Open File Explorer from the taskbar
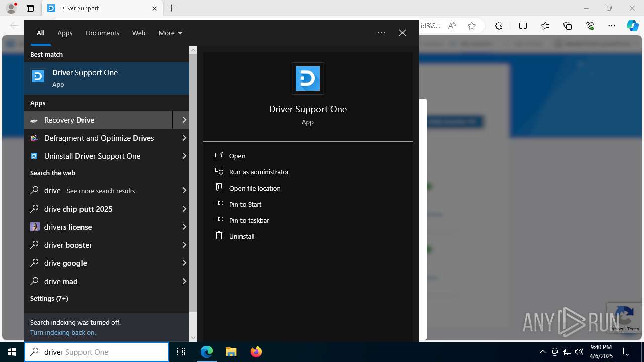The image size is (644, 362). pos(231,352)
